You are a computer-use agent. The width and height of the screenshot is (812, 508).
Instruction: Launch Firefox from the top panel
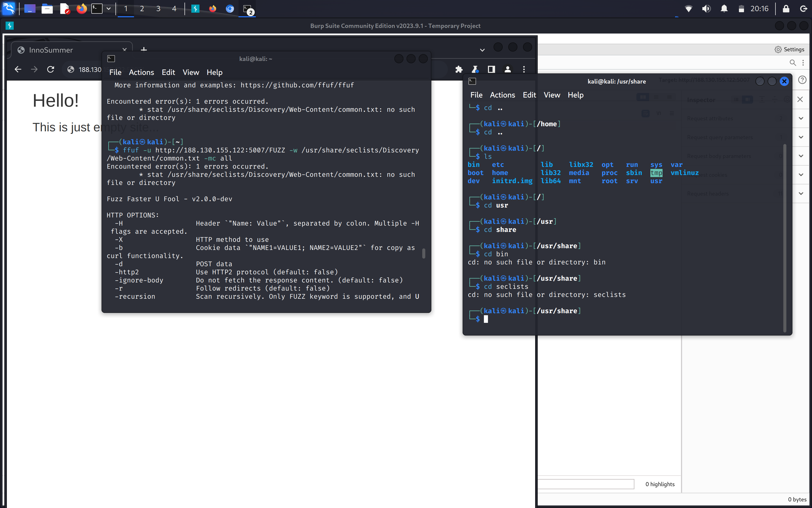click(x=81, y=9)
